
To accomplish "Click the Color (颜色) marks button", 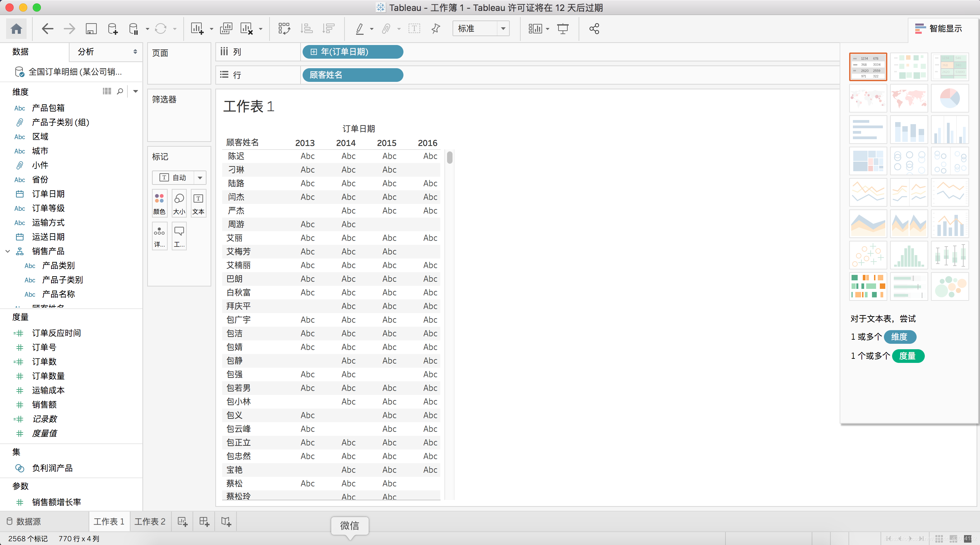I will (x=159, y=203).
